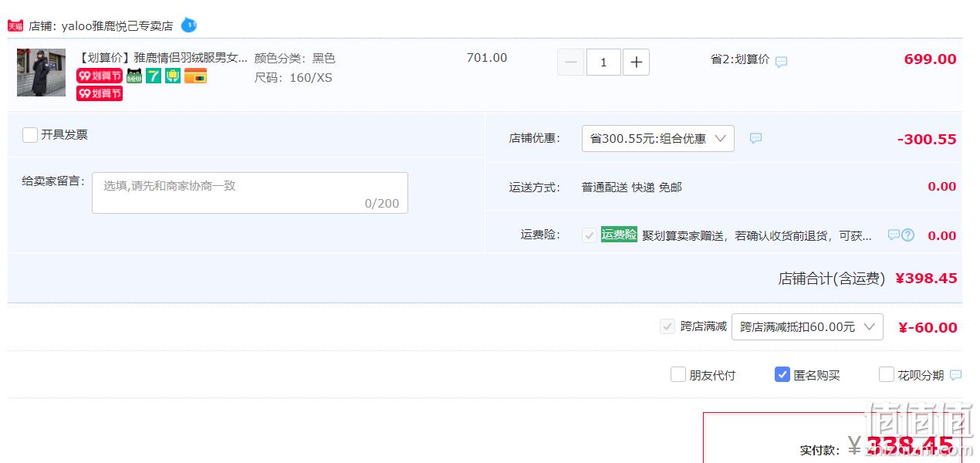Open the blue Wangwang chat icon
The height and width of the screenshot is (463, 980).
coord(189,25)
